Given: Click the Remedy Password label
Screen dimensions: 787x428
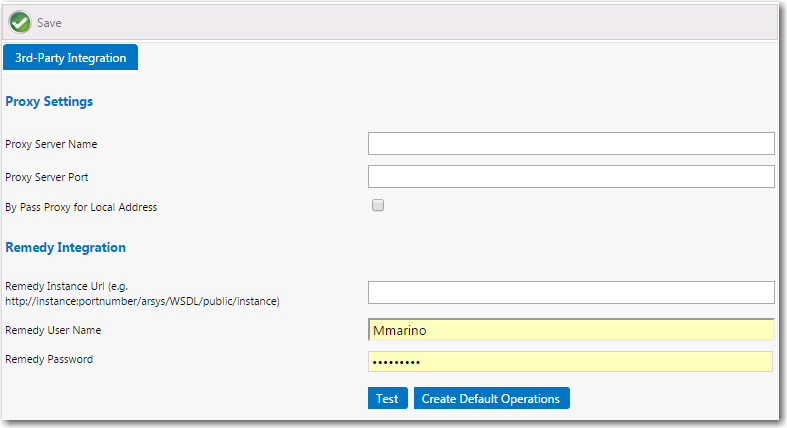Looking at the screenshot, I should (49, 358).
